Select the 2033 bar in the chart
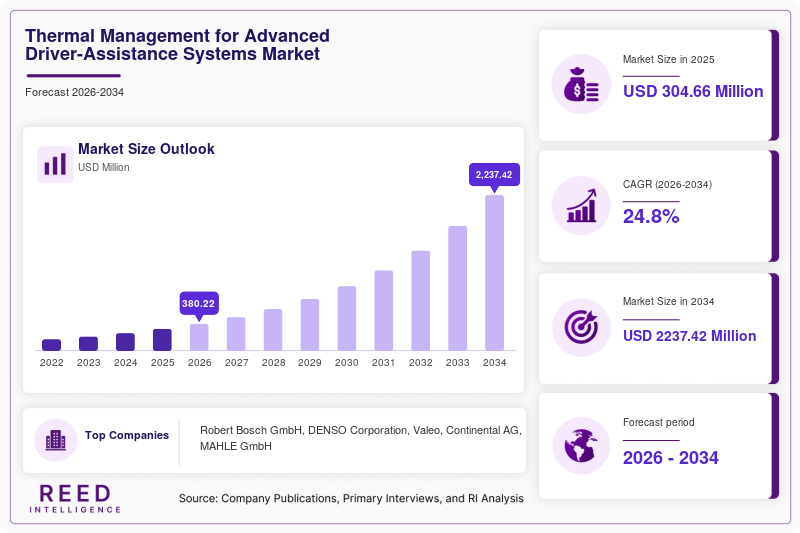800x533 pixels. [458, 288]
